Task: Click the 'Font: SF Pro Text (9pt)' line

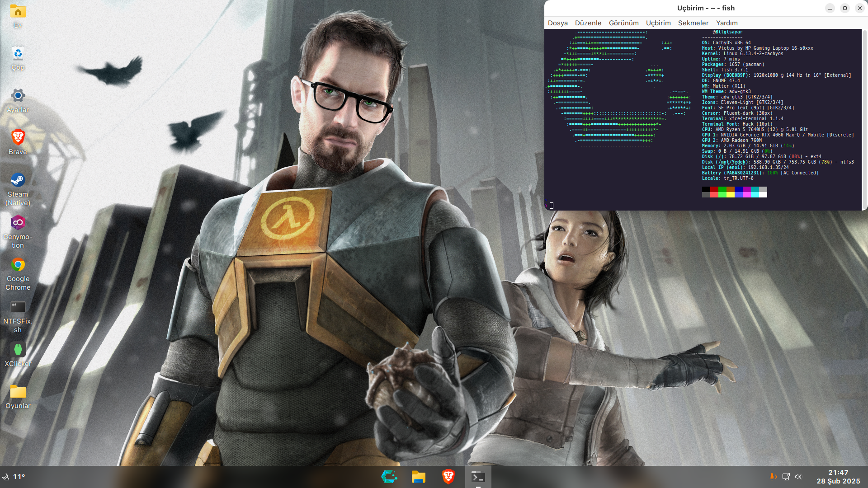Action: tap(748, 108)
